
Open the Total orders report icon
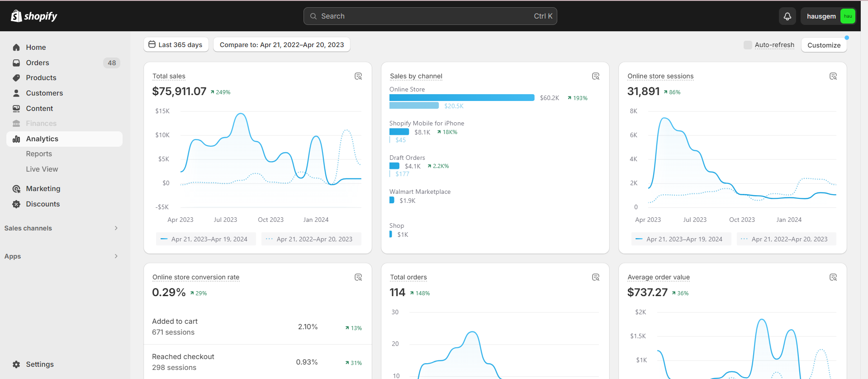pos(596,277)
